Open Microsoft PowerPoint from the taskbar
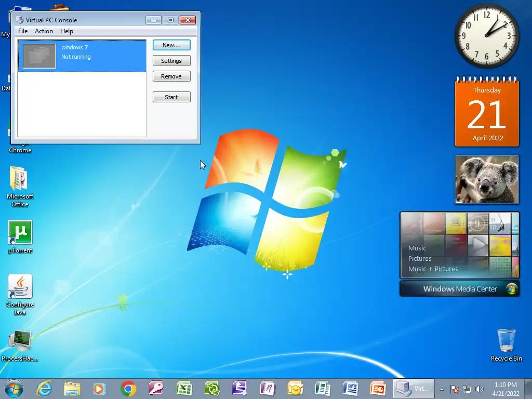 click(x=378, y=389)
